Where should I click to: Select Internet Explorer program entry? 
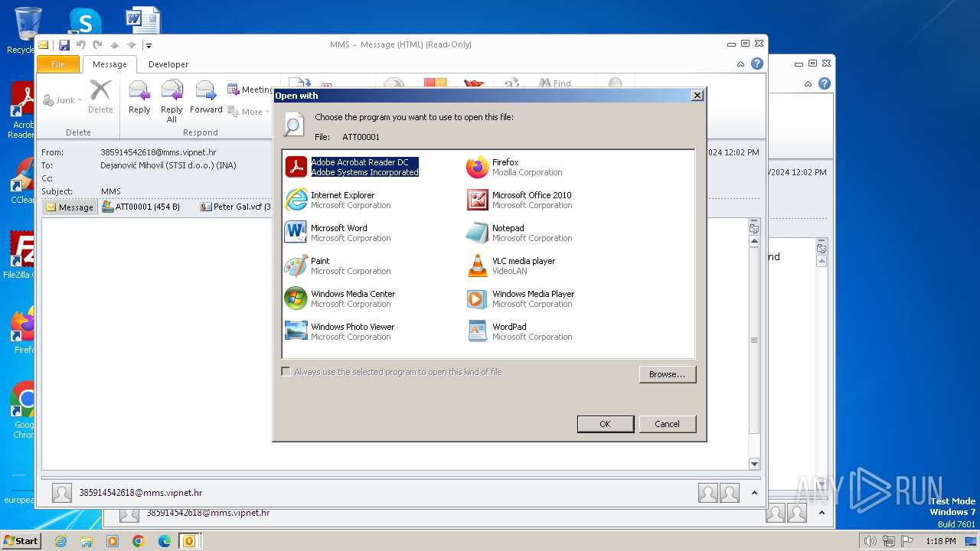tap(338, 200)
